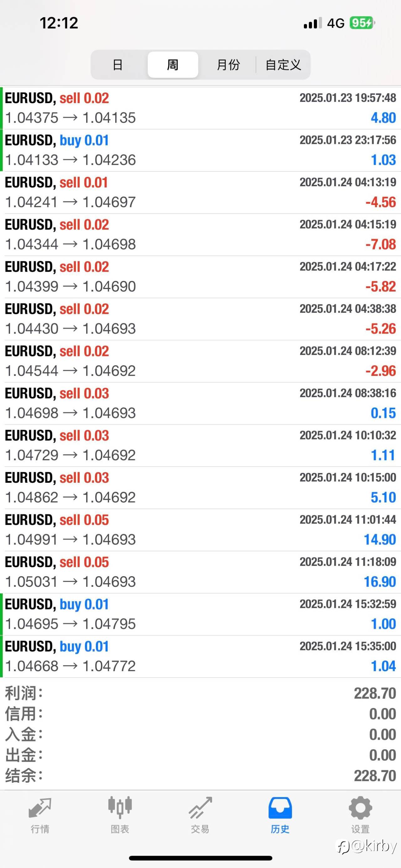The width and height of the screenshot is (401, 868).
Task: Open the sell 0.03 trade with 5.10 profit
Action: (200, 487)
